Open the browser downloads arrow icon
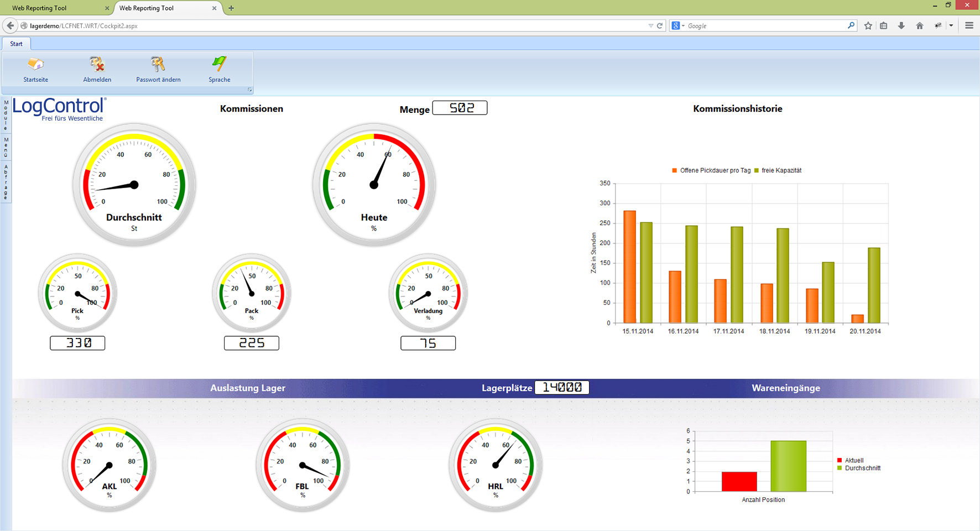980x531 pixels. click(901, 25)
